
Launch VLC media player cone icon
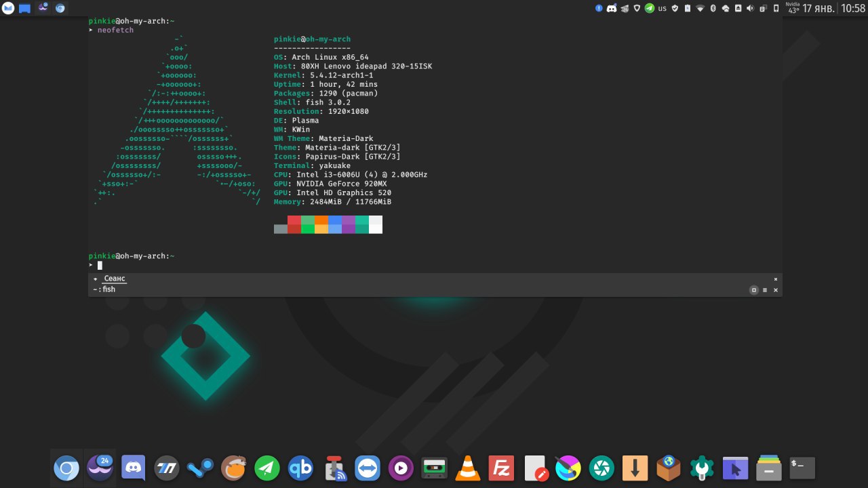468,468
